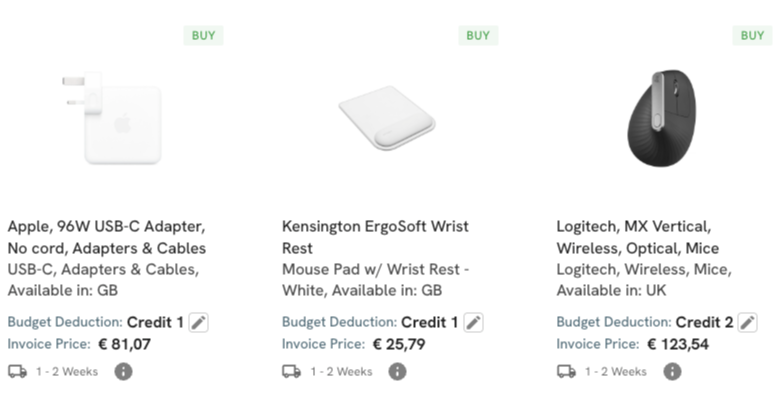Edit budget deduction for Apple USB-C Adapter
779x418 pixels.
(x=198, y=323)
